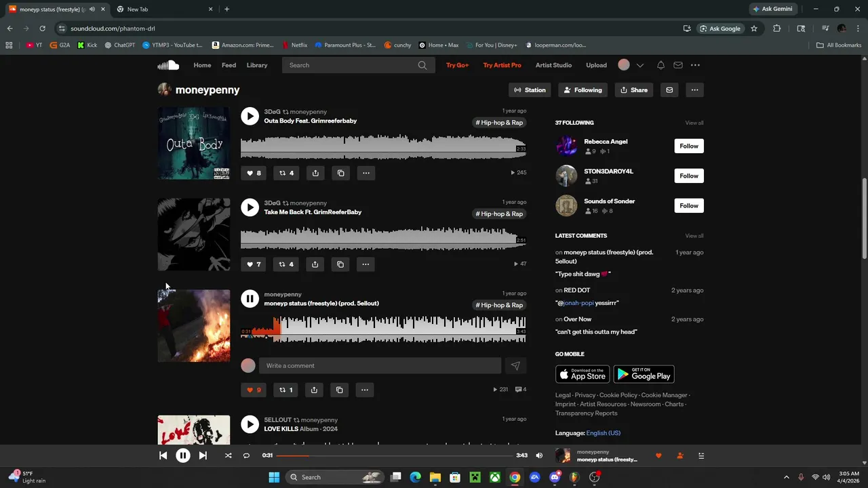Follow Rebecca Angel

[x=689, y=146]
